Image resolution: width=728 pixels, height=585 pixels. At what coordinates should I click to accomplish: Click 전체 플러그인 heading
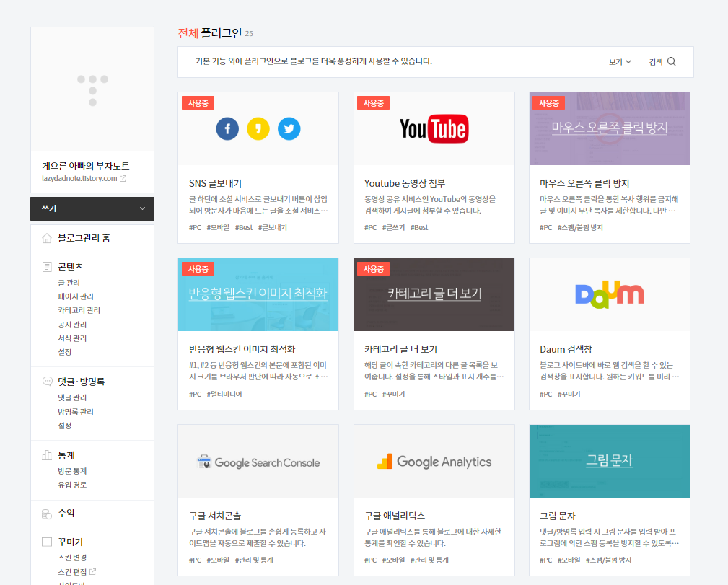pos(210,33)
